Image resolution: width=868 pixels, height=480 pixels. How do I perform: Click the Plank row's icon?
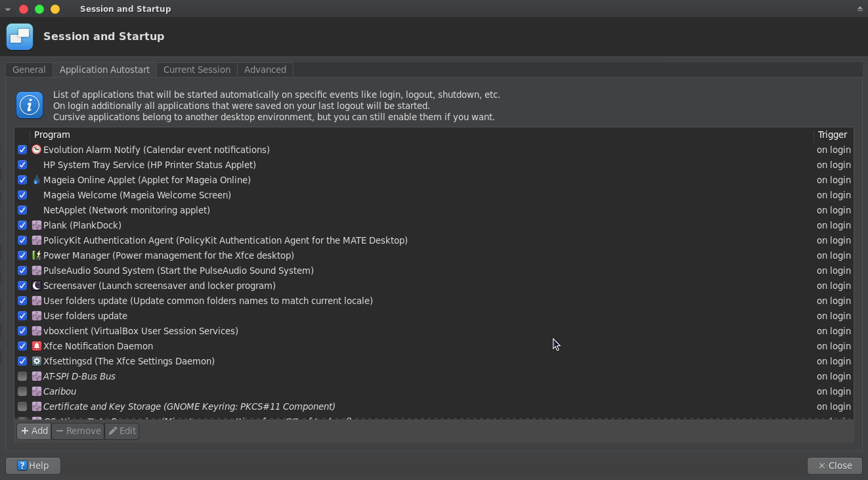pyautogui.click(x=37, y=225)
